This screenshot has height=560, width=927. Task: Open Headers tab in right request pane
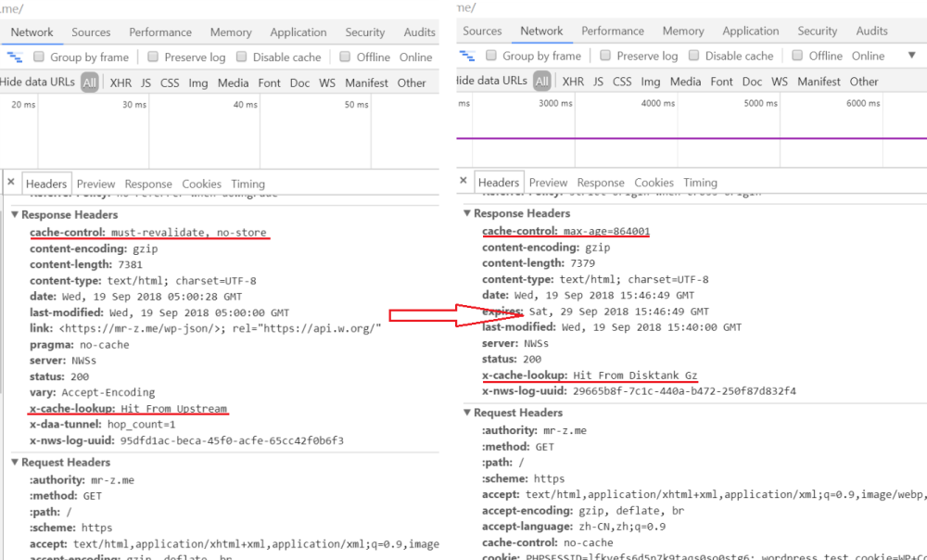499,183
